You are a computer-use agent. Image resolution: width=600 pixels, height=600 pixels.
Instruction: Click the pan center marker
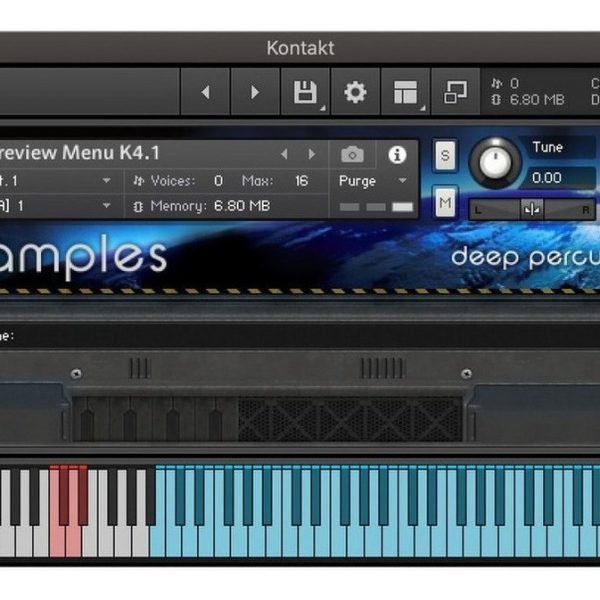click(532, 209)
